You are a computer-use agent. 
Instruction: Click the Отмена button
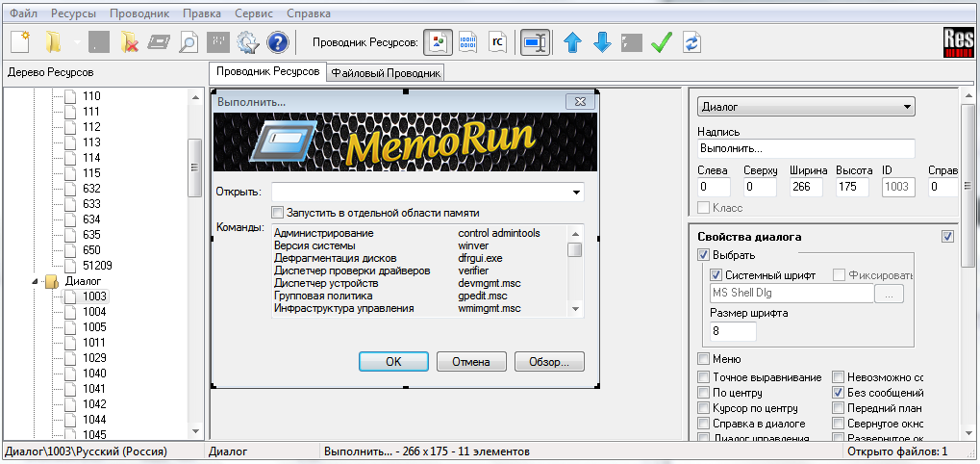click(x=470, y=361)
